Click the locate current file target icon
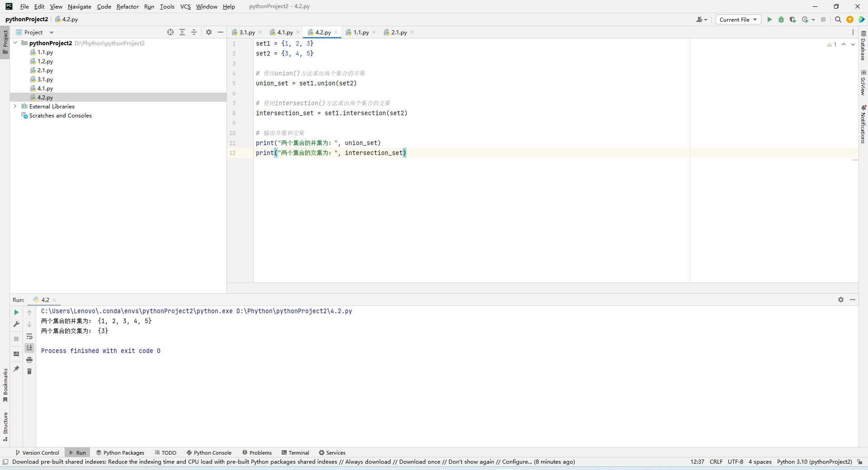The width and height of the screenshot is (868, 470). 170,32
